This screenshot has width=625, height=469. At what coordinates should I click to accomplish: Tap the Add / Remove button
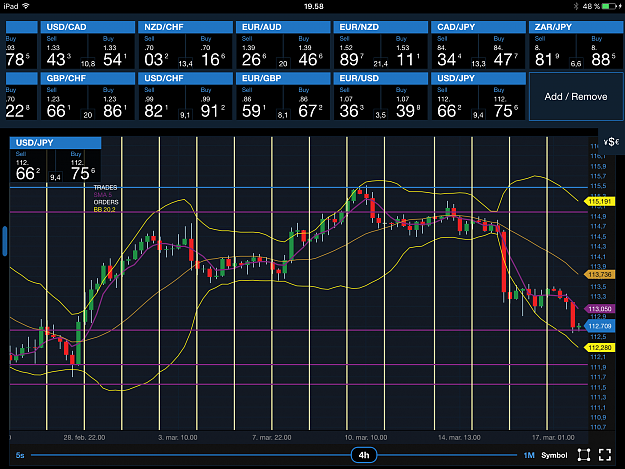576,96
